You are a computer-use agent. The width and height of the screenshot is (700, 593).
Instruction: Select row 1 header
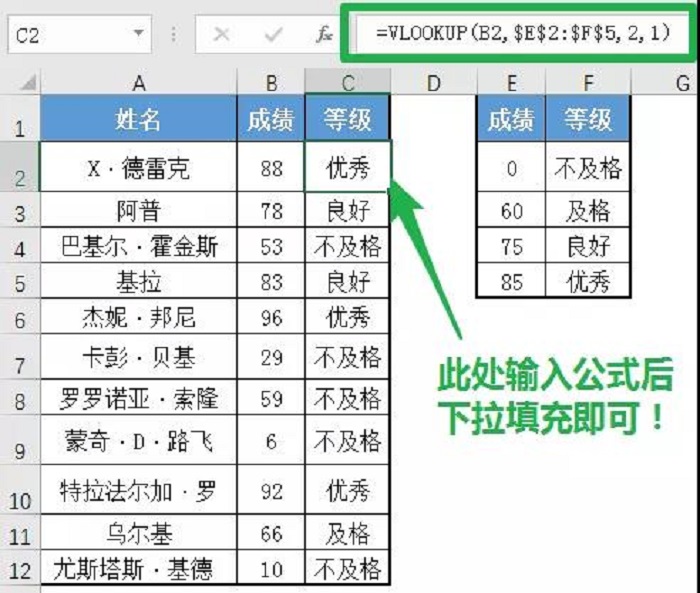[20, 118]
